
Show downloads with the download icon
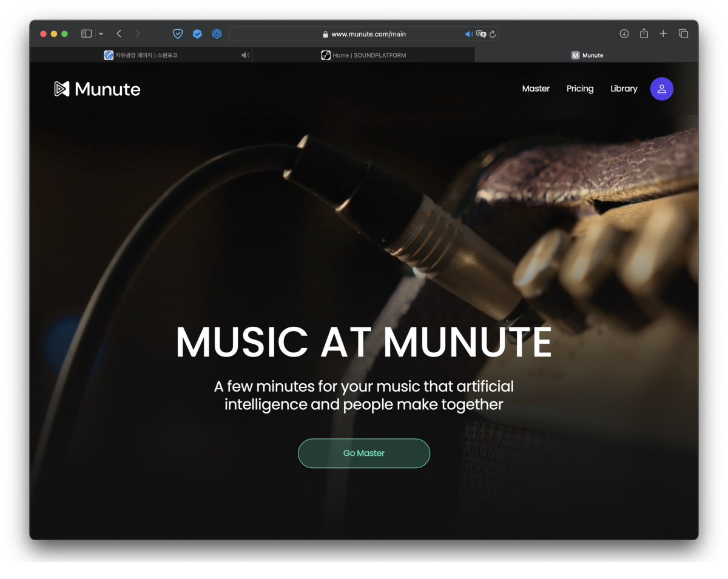tap(624, 34)
